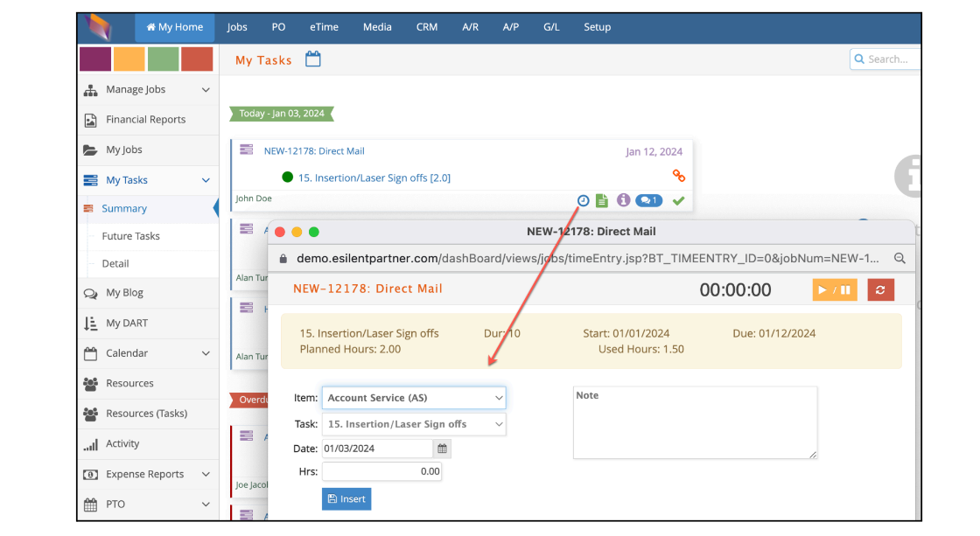Click the popup URL address bar
This screenshot has height=536, width=980.
click(587, 259)
